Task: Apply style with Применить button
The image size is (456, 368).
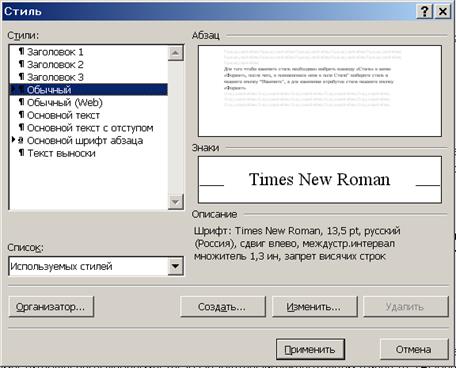Action: click(x=310, y=349)
